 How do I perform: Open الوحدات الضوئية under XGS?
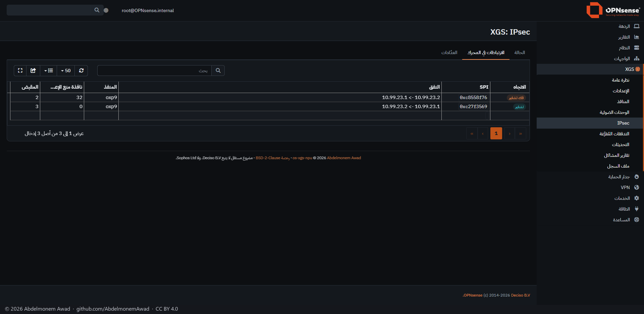coord(590,112)
